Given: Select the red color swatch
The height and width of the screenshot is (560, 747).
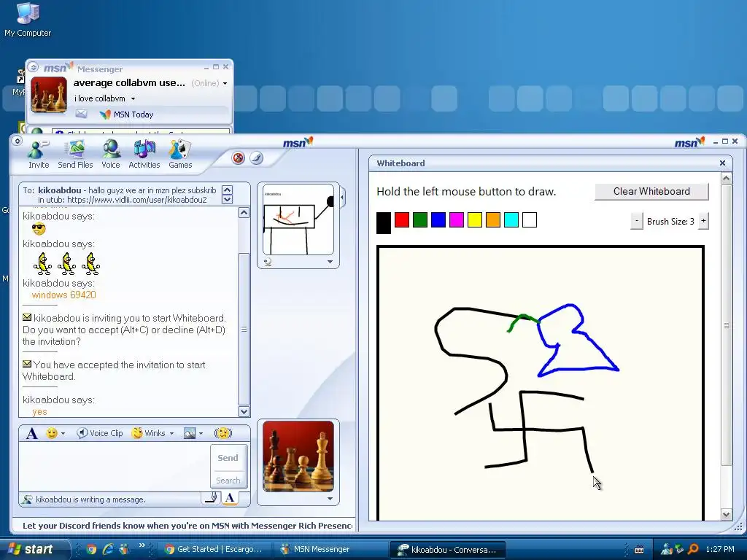Looking at the screenshot, I should [402, 219].
